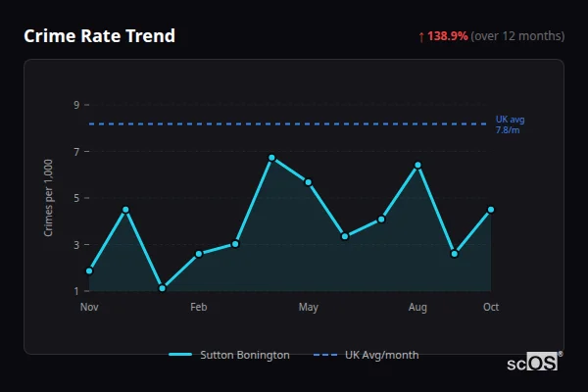The height and width of the screenshot is (392, 588).
Task: Click the Feb x-axis label
Action: pyautogui.click(x=199, y=307)
